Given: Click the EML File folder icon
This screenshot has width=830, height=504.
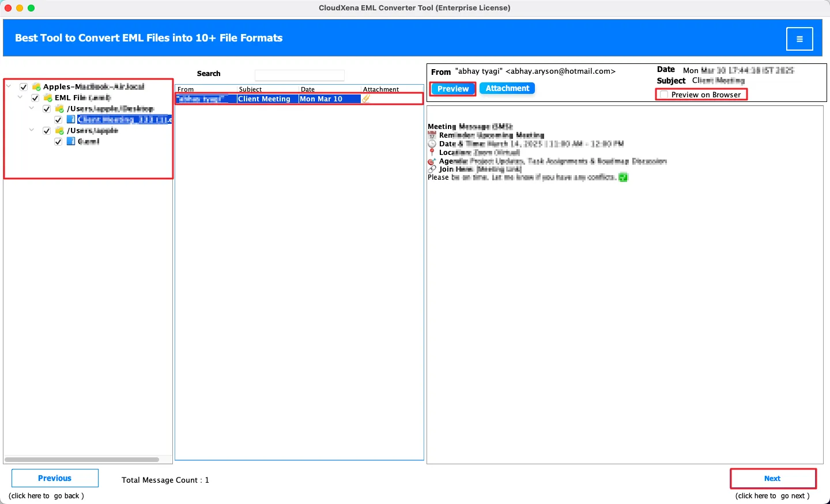Looking at the screenshot, I should point(48,98).
